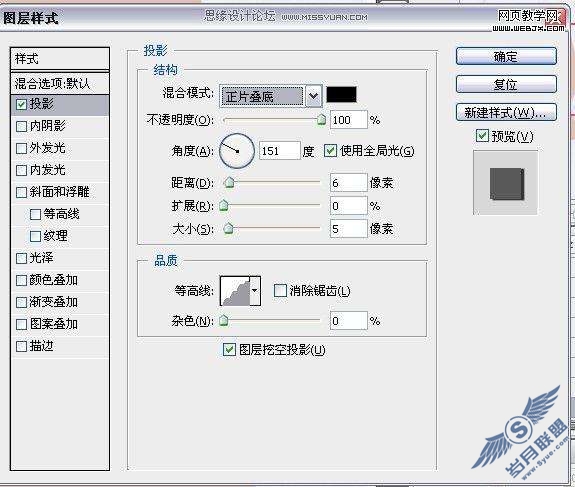Click the 距离 distance field showing 6
Viewport: 575px width, 487px height.
click(349, 183)
